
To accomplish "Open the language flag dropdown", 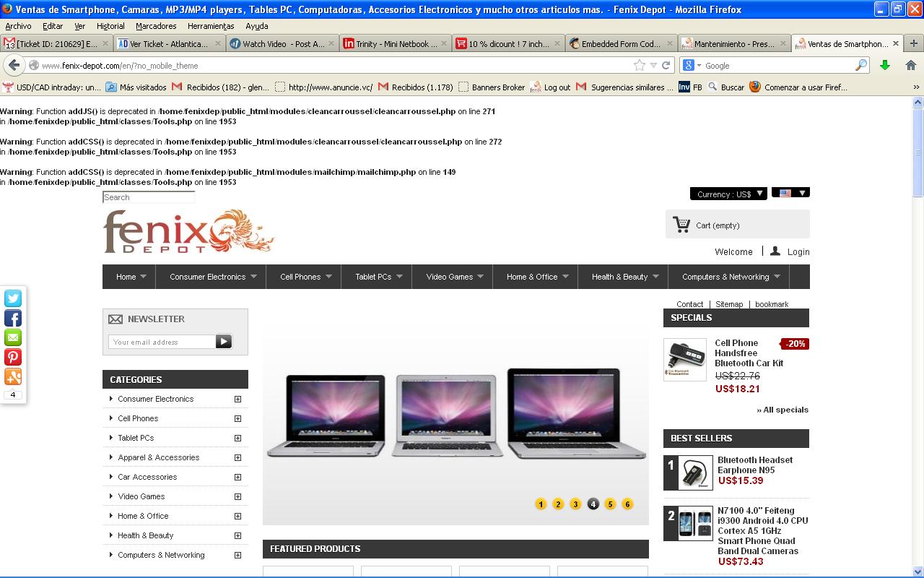I will click(790, 193).
